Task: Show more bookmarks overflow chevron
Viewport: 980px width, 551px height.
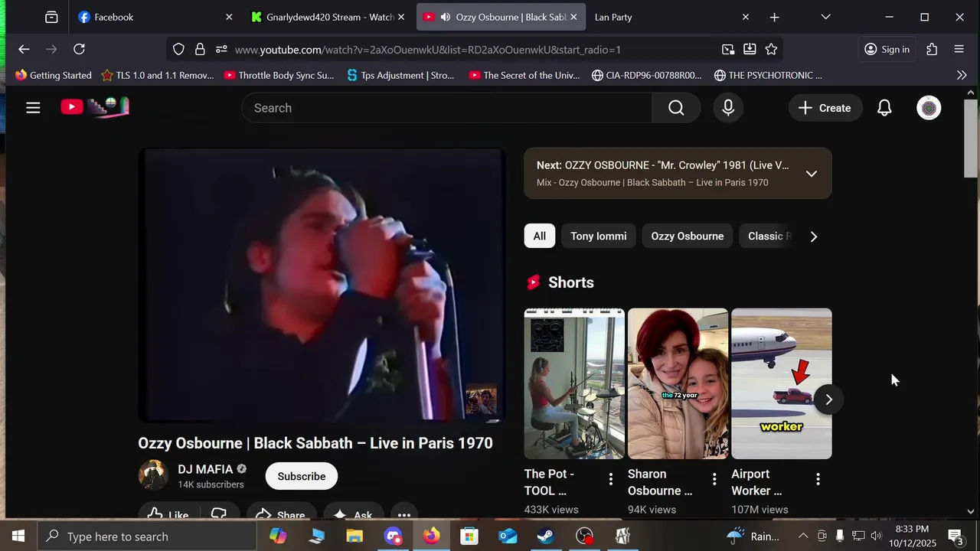Action: [x=962, y=75]
